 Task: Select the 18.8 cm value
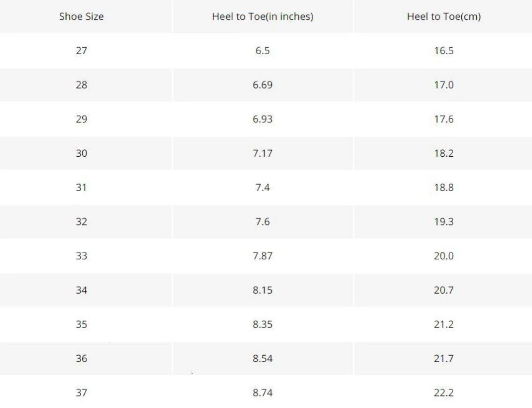[x=443, y=188]
